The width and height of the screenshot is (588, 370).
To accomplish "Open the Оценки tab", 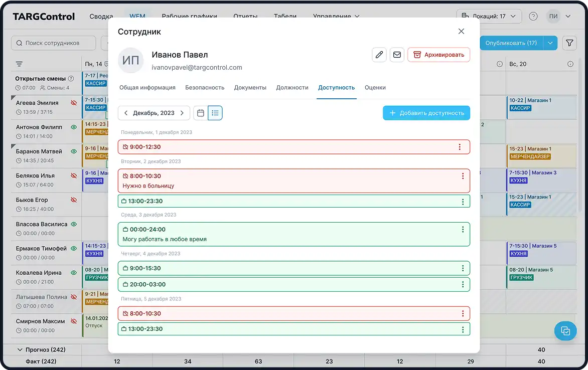I will (x=375, y=87).
